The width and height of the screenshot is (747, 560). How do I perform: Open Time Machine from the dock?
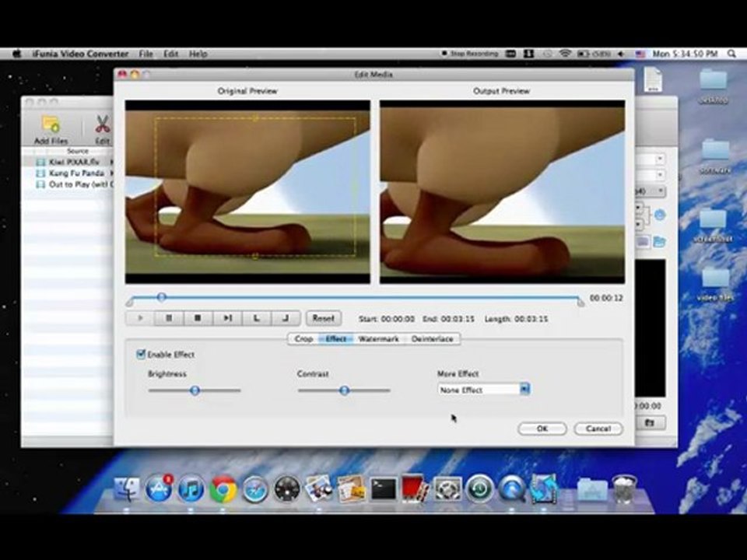click(x=480, y=489)
